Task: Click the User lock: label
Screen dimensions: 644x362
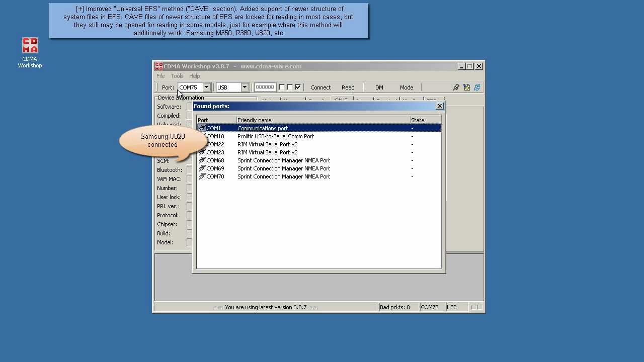Action: (x=169, y=197)
